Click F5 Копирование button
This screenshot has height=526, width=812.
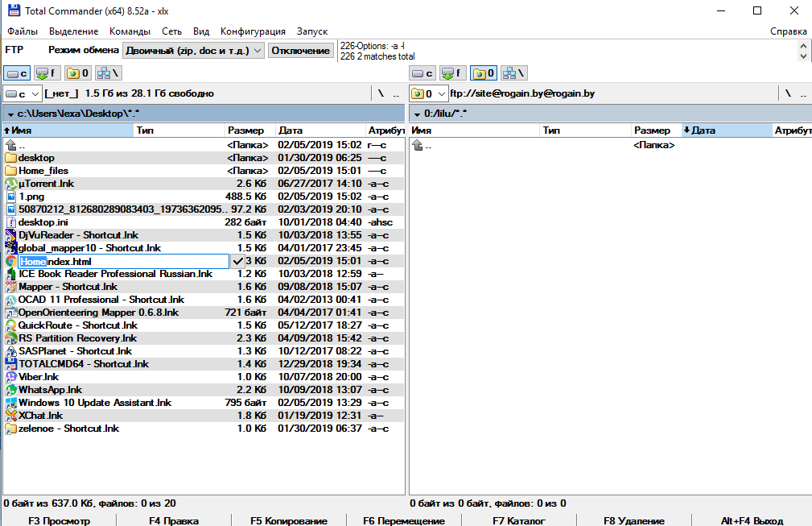click(289, 520)
